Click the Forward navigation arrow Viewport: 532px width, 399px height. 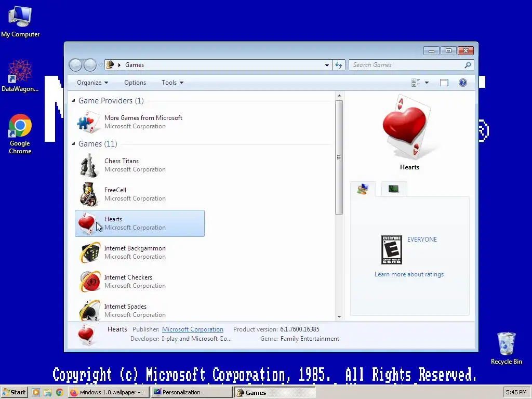[90, 65]
